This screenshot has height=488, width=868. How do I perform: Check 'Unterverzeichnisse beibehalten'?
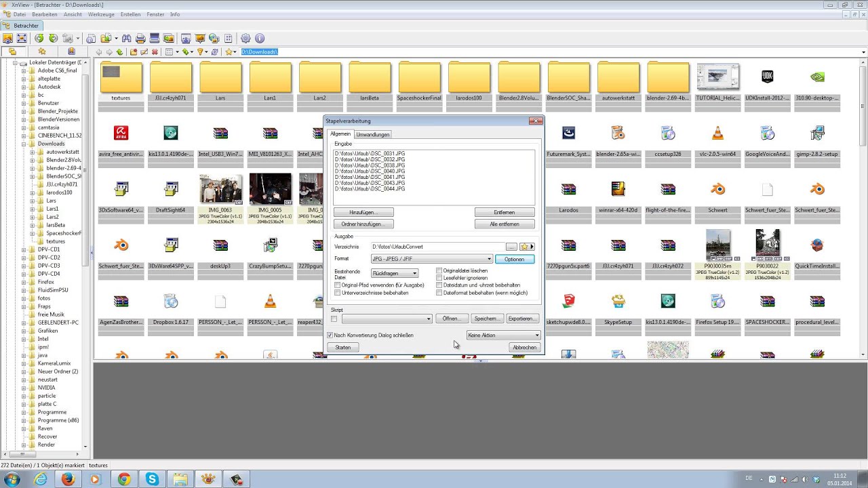337,293
